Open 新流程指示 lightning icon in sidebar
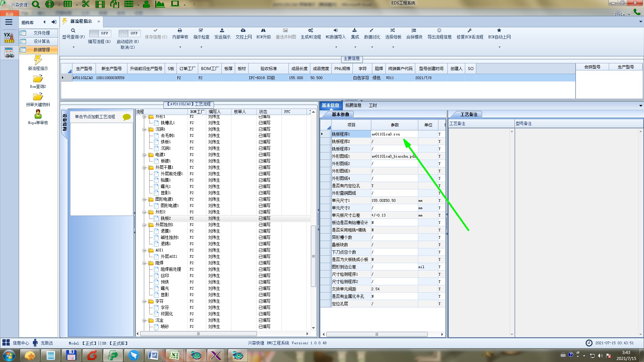Viewport: 644px width, 362px height. click(38, 60)
